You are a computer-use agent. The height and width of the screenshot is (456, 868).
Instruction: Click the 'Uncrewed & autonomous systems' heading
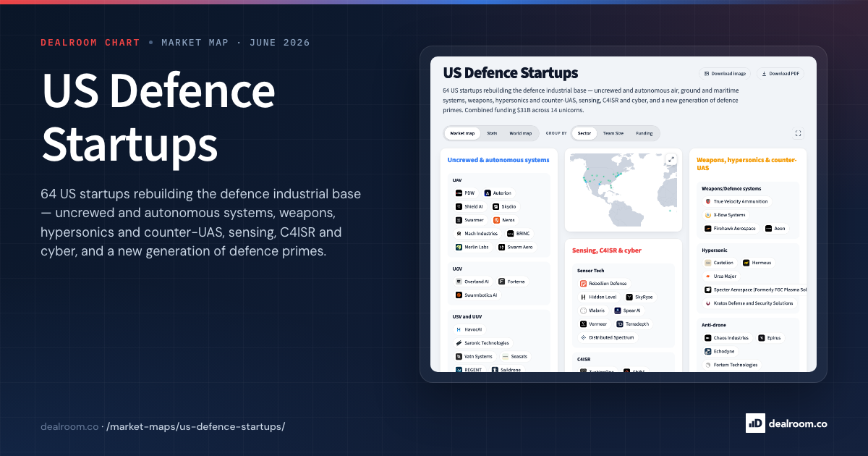498,160
